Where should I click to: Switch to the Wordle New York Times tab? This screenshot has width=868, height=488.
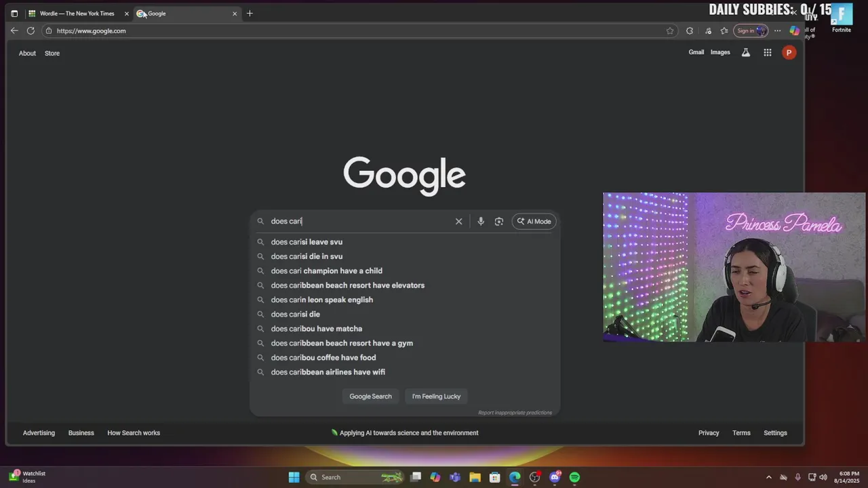click(77, 13)
